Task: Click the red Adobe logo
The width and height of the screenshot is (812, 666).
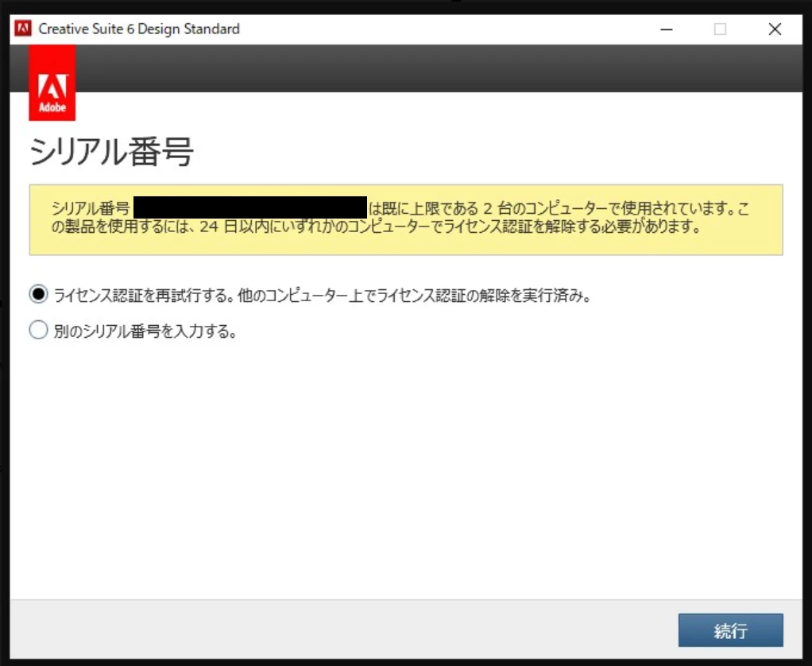Action: click(52, 83)
